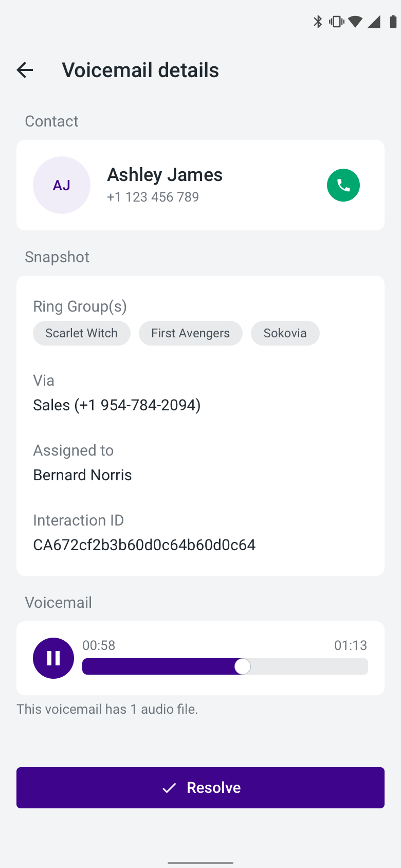This screenshot has height=868, width=401.
Task: Call Ashley James with green phone icon
Action: point(343,185)
